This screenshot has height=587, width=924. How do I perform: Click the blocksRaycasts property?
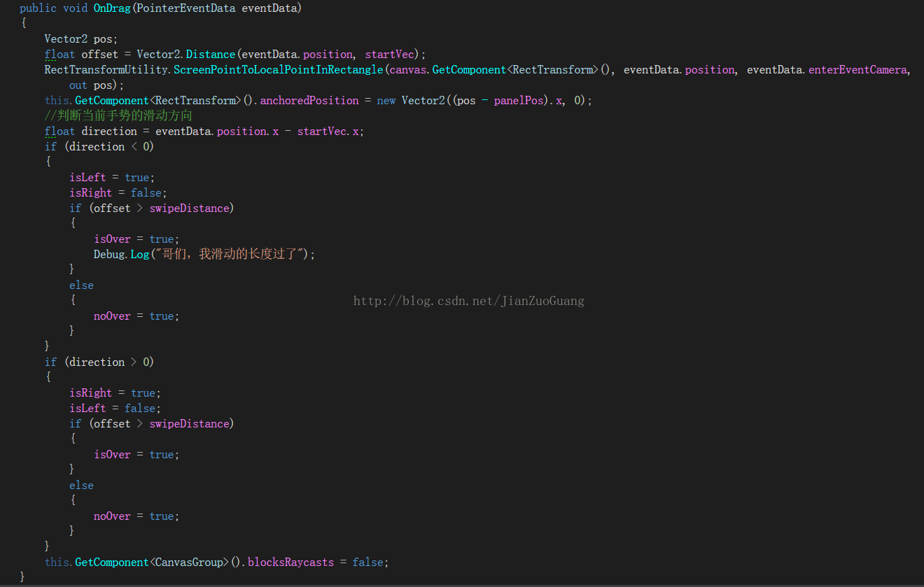point(290,563)
